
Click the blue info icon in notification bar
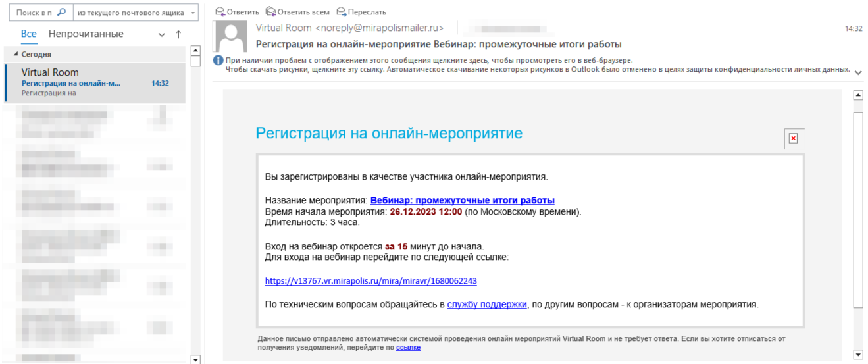click(218, 61)
